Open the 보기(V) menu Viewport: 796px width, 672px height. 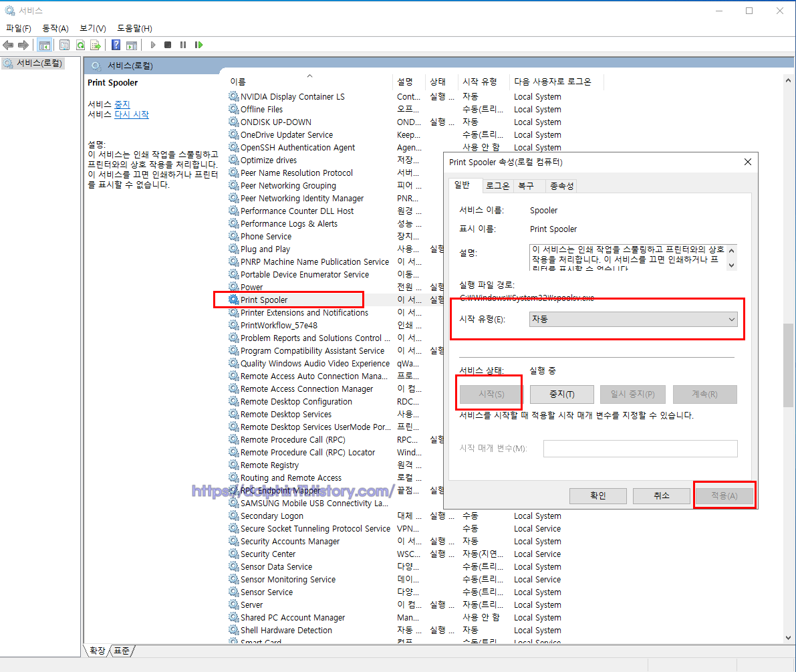[93, 29]
